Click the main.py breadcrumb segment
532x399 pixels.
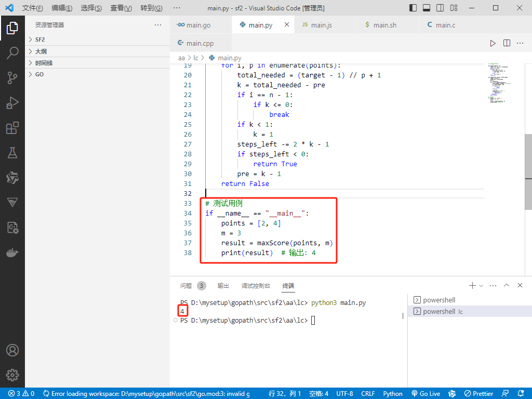point(225,58)
